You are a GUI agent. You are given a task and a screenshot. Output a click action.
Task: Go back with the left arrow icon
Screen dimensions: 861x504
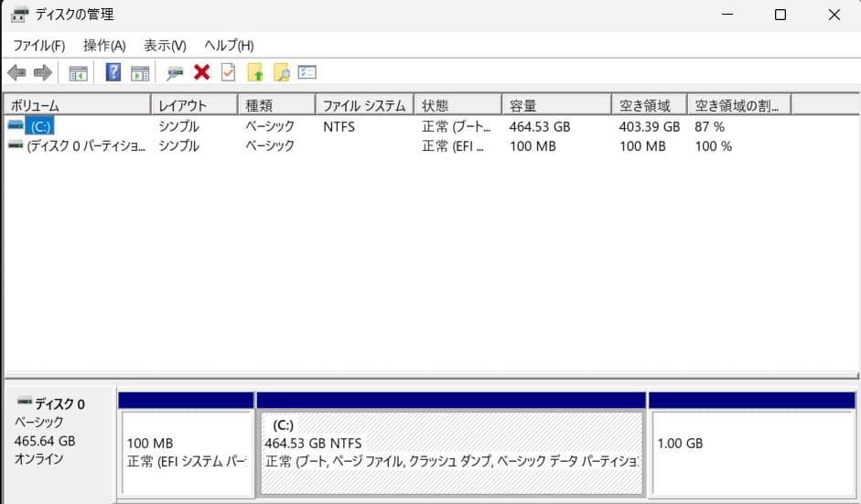point(17,72)
